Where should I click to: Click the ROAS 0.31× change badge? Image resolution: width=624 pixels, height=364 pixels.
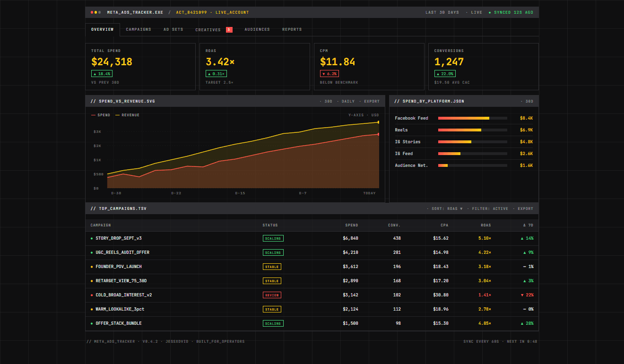(216, 74)
